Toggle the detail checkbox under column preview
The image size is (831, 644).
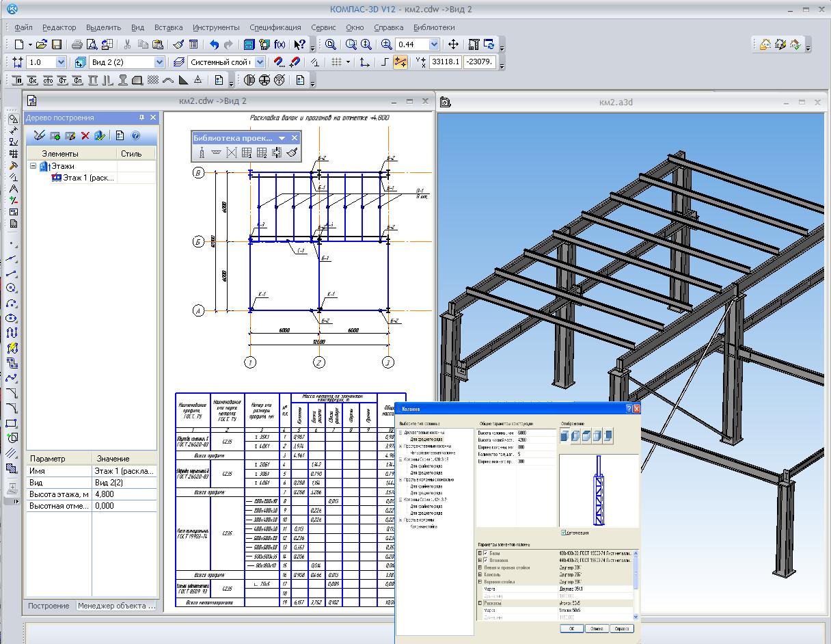563,533
